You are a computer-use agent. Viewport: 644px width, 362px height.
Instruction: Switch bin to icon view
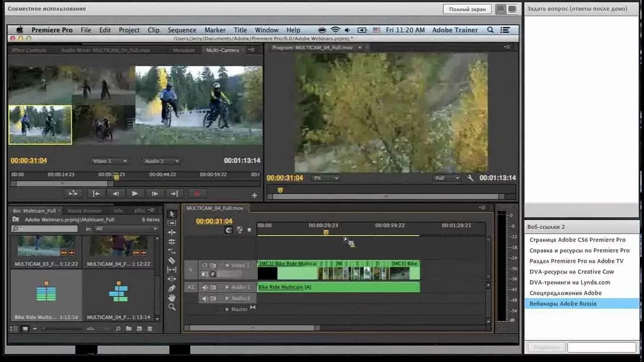(x=25, y=329)
